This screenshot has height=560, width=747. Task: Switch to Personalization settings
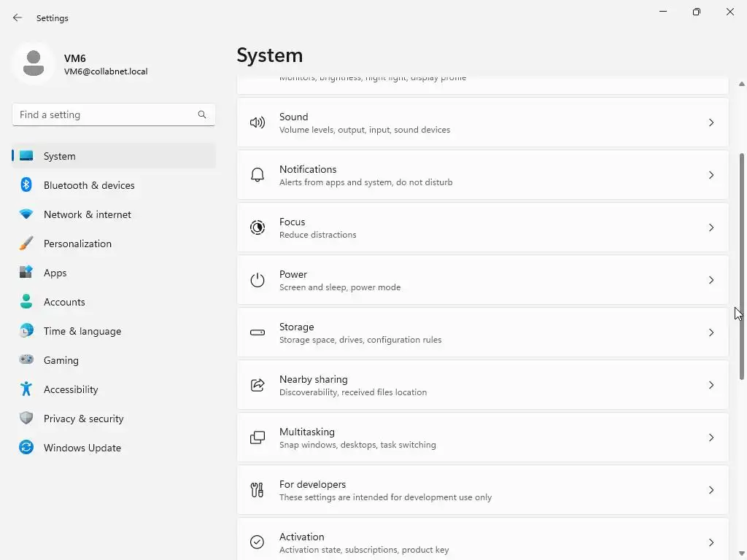click(77, 244)
